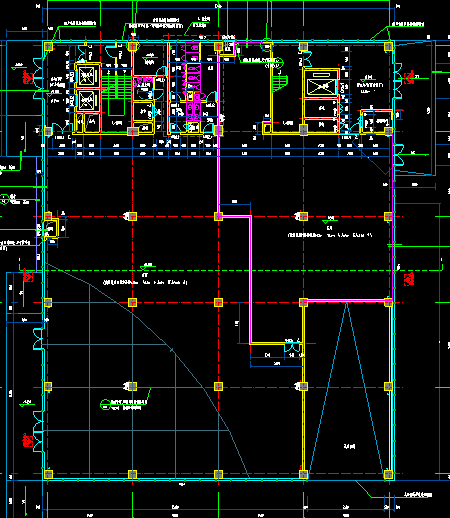The height and width of the screenshot is (518, 450).
Task: Select the upper-left elevator shaft X symbol
Action: [86, 76]
